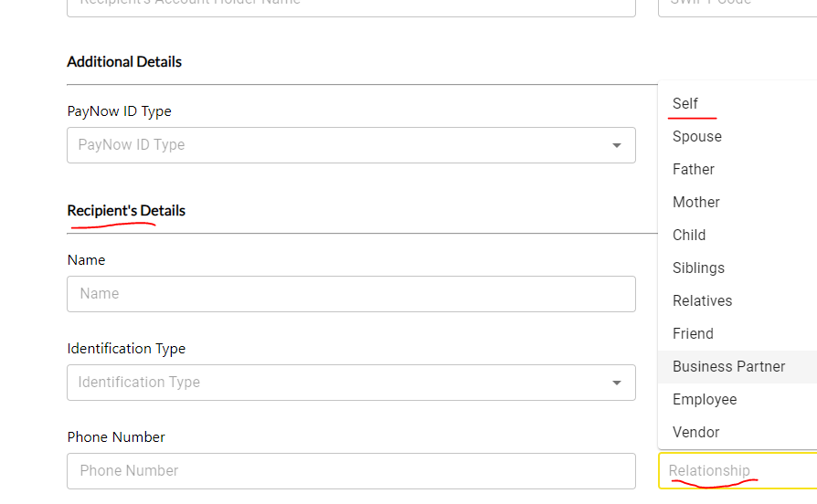Pick 'Father' from the relationship list
The height and width of the screenshot is (504, 817).
click(x=694, y=169)
